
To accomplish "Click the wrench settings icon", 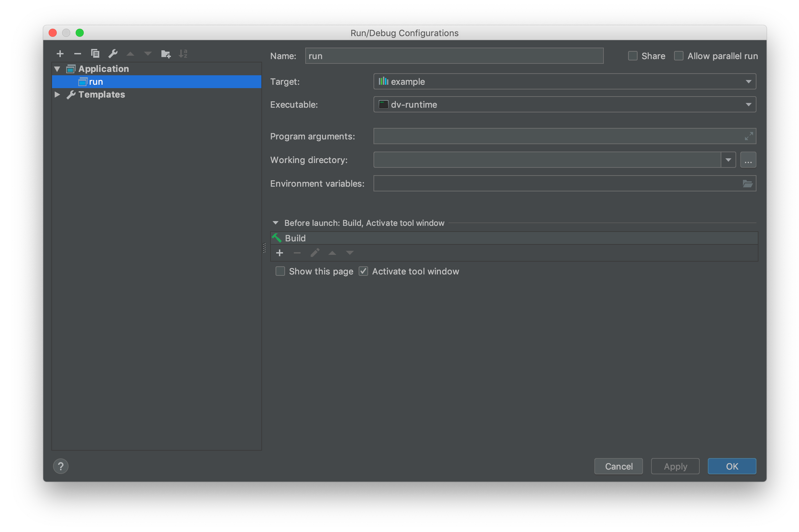I will click(x=112, y=54).
